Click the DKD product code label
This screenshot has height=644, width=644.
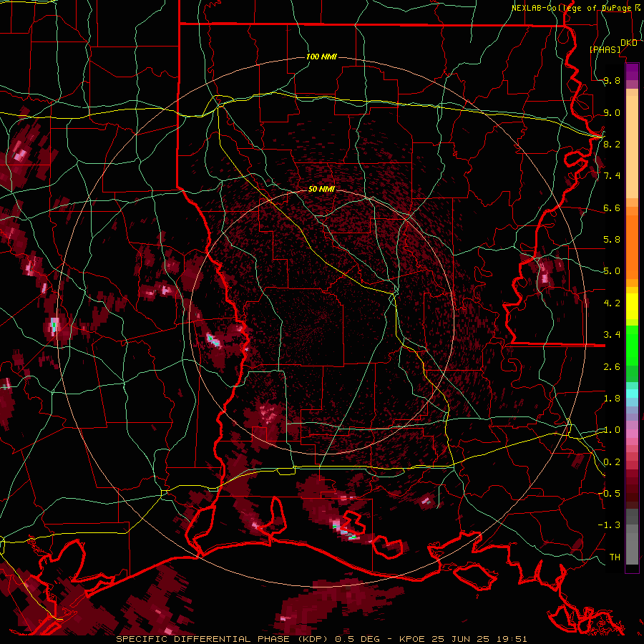629,43
